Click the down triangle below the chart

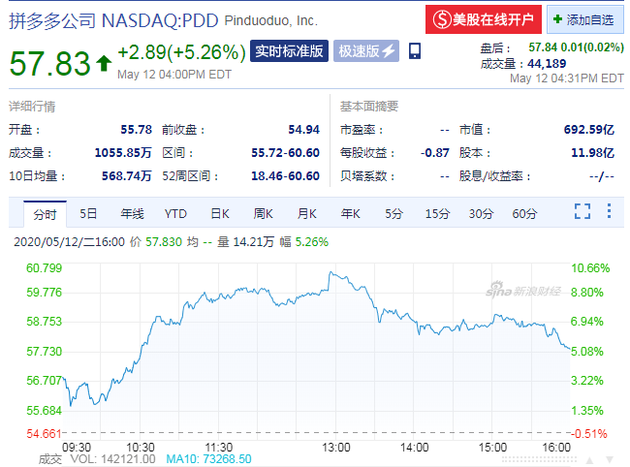pos(610,460)
